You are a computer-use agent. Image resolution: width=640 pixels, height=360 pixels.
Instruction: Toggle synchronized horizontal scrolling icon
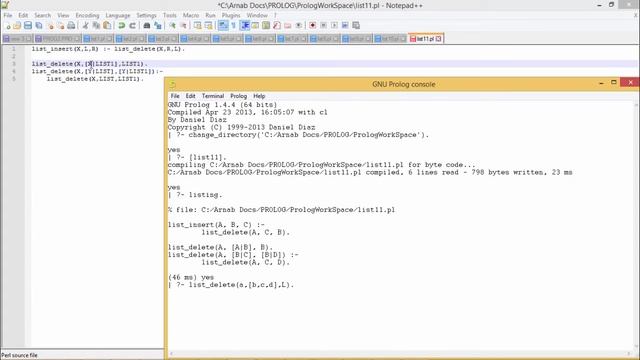(x=209, y=25)
